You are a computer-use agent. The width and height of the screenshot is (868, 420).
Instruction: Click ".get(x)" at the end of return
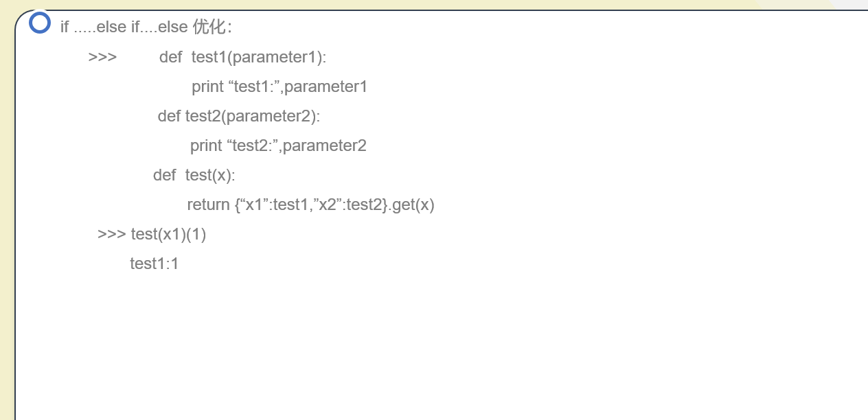412,205
